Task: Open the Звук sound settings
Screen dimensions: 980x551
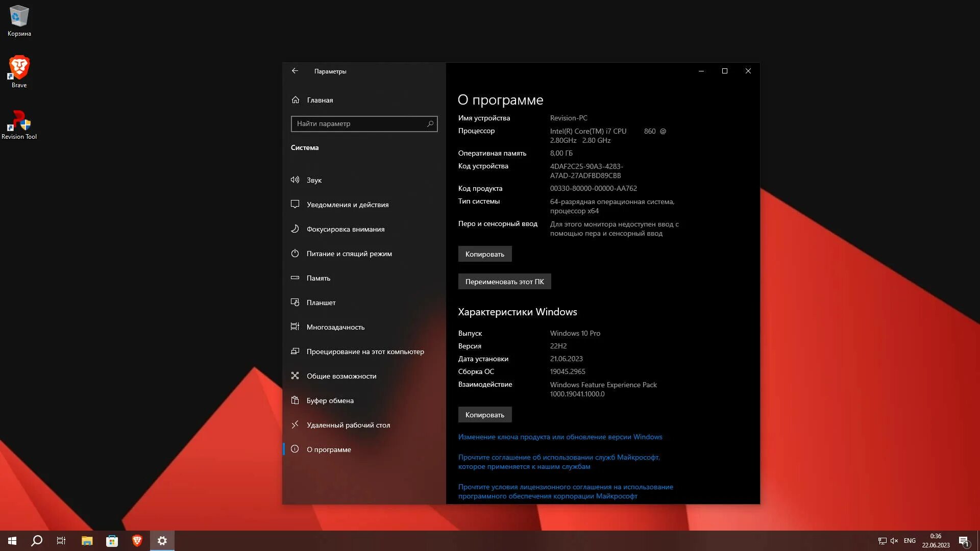Action: 314,180
